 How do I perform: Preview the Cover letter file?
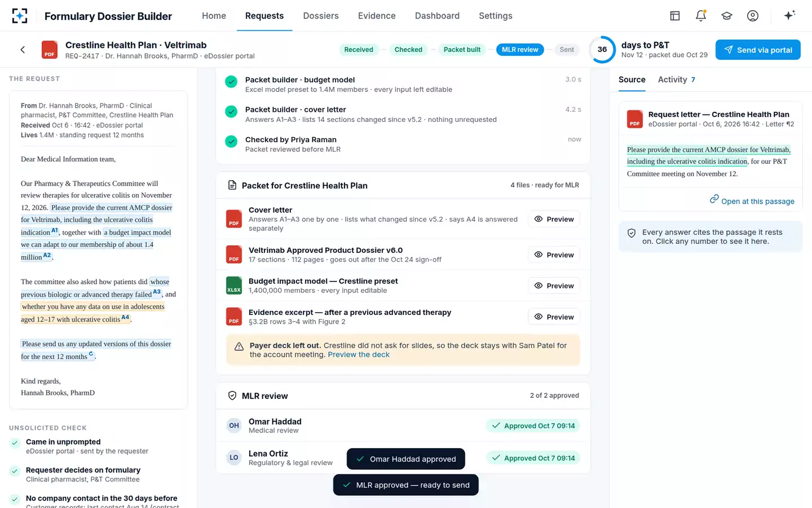tap(554, 219)
